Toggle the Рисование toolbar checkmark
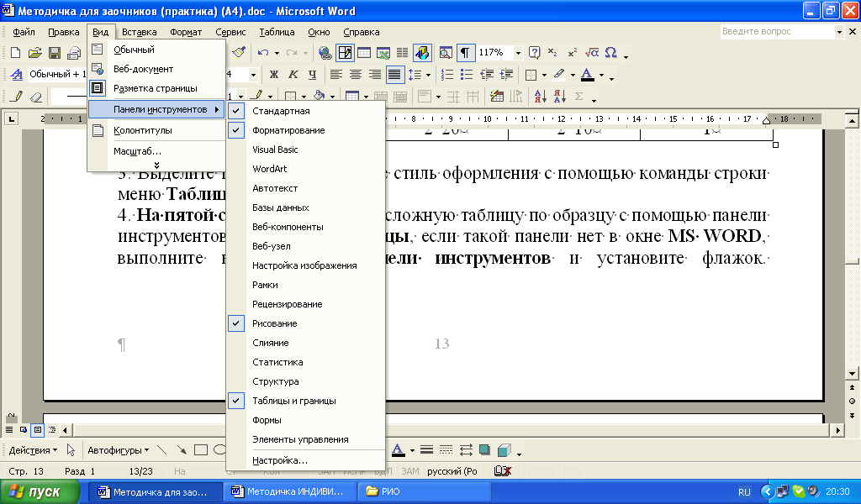The image size is (861, 504). (274, 323)
